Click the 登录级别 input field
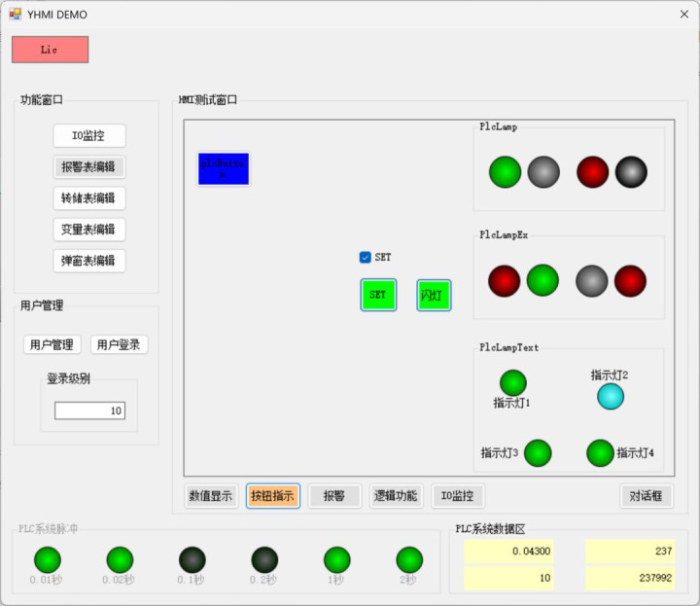 pyautogui.click(x=89, y=411)
